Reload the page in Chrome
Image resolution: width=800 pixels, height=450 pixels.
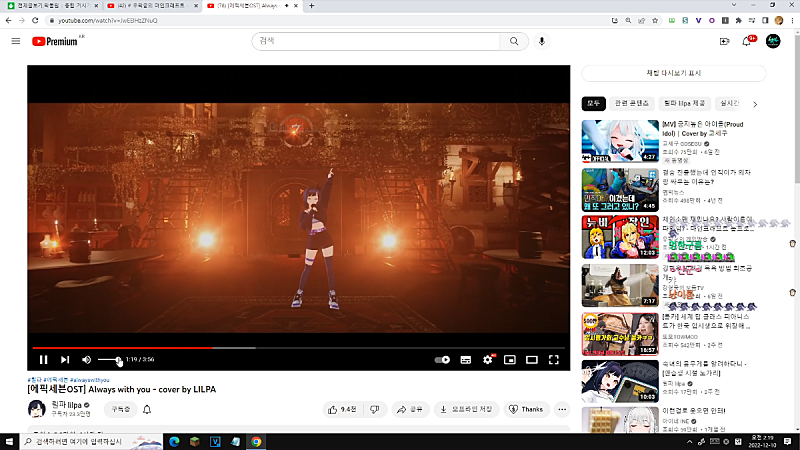[x=35, y=20]
